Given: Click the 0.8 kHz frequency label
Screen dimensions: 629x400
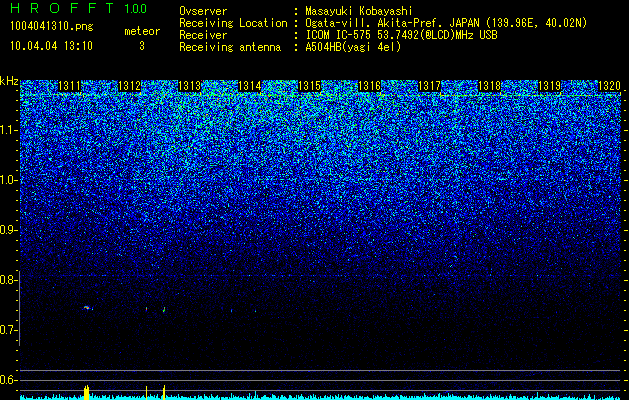Looking at the screenshot, I should tap(8, 280).
